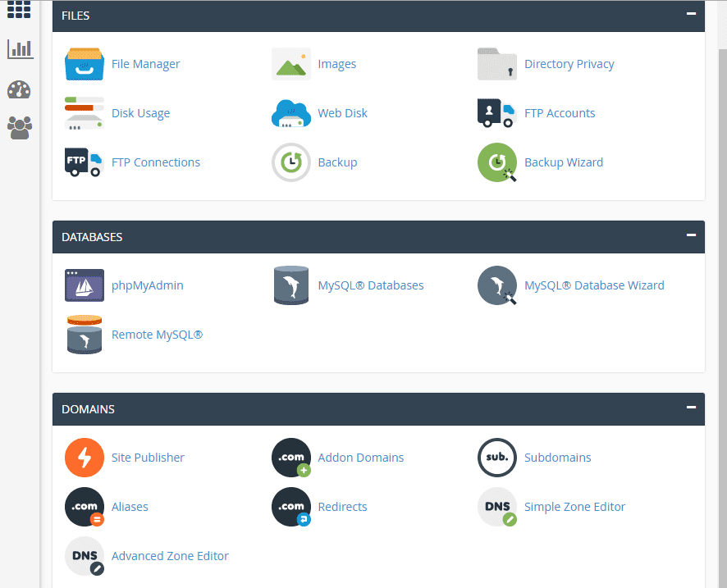Select the dashboard grid icon in sidebar

pos(20,11)
